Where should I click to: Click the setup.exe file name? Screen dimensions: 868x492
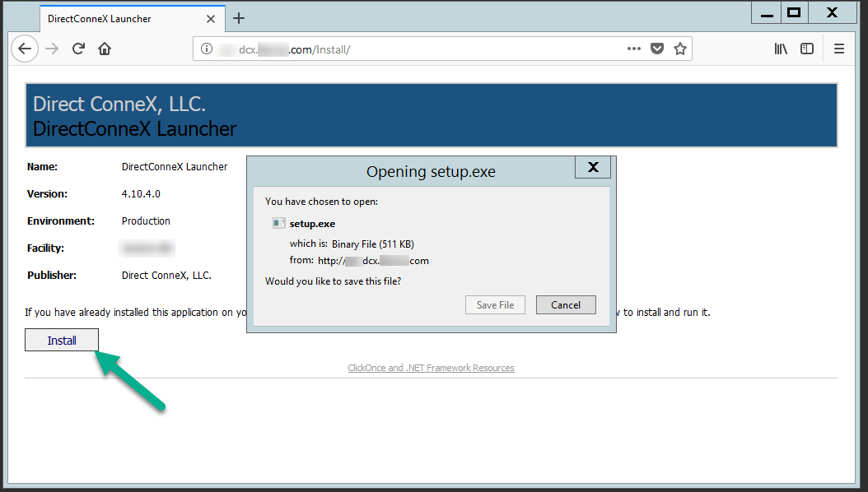click(x=312, y=224)
